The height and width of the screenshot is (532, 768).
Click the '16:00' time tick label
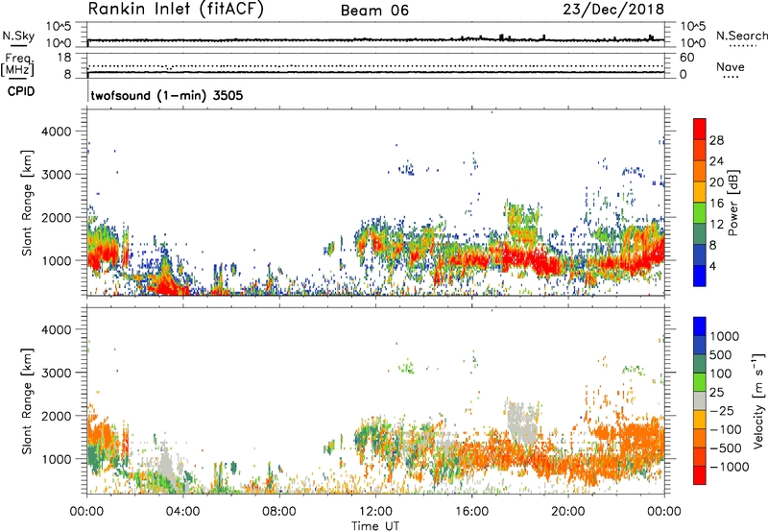471,512
